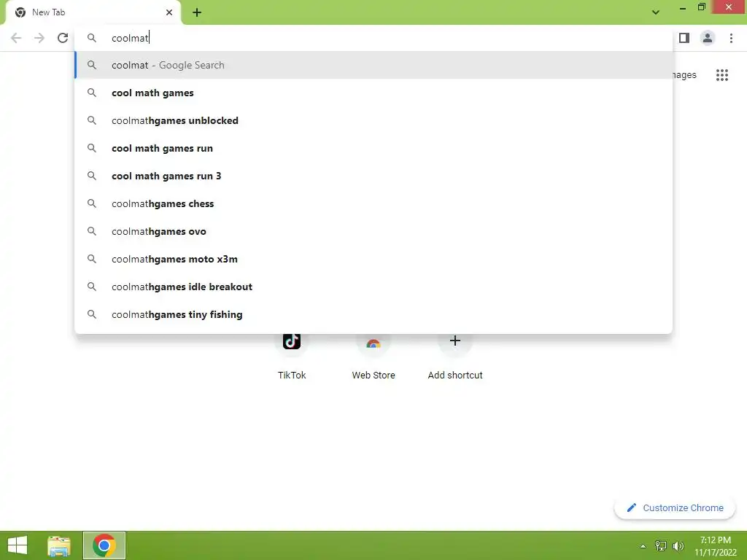Viewport: 747px width, 560px height.
Task: Click the network tray icon
Action: [660, 545]
